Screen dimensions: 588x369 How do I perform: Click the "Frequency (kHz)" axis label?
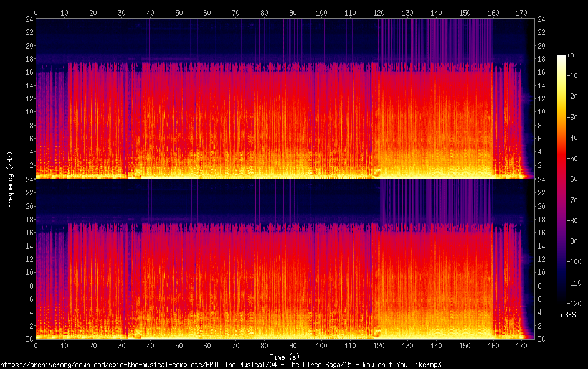pos(10,179)
